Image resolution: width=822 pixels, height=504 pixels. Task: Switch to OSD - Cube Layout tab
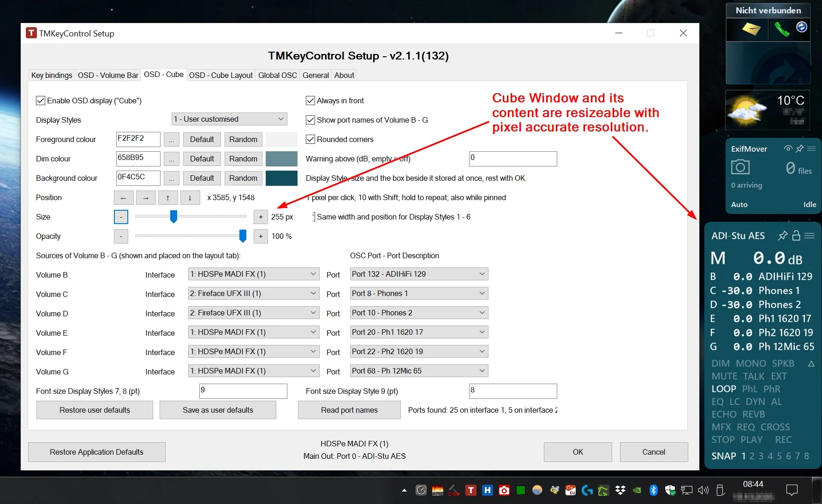220,75
